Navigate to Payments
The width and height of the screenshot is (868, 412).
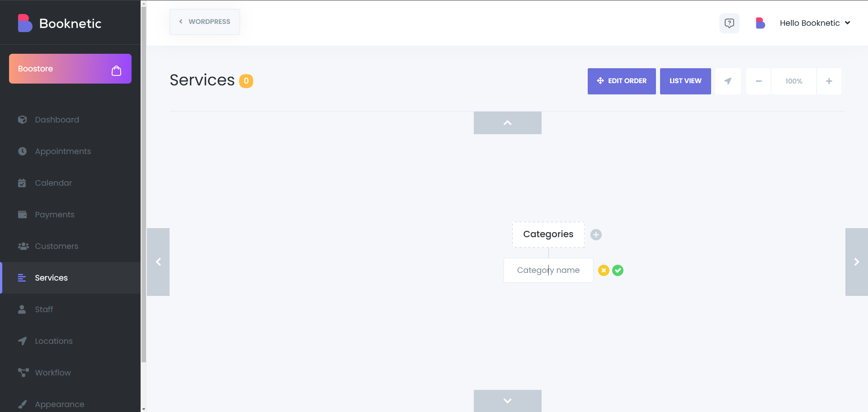[55, 215]
